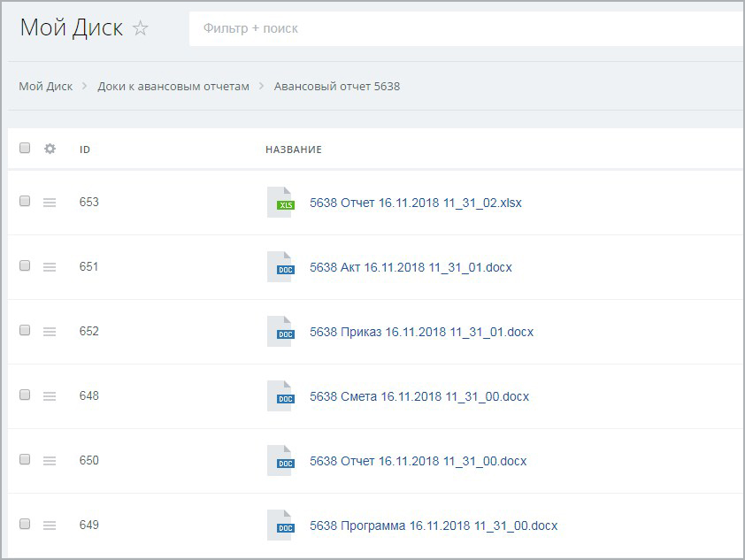Click DOC file icon for 5638 Приказ
Viewport: 745px width, 560px height.
[280, 332]
